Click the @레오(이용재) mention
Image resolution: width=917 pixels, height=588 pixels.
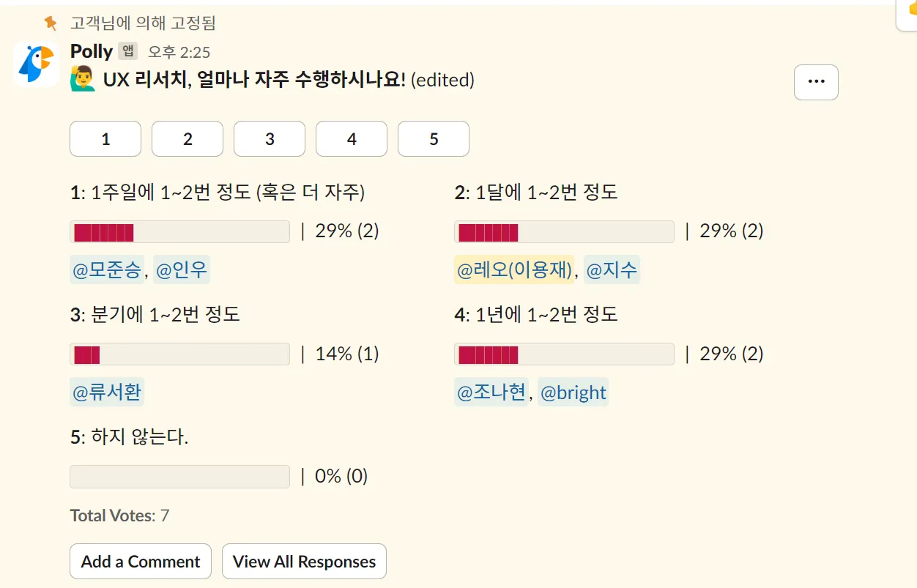tap(514, 270)
